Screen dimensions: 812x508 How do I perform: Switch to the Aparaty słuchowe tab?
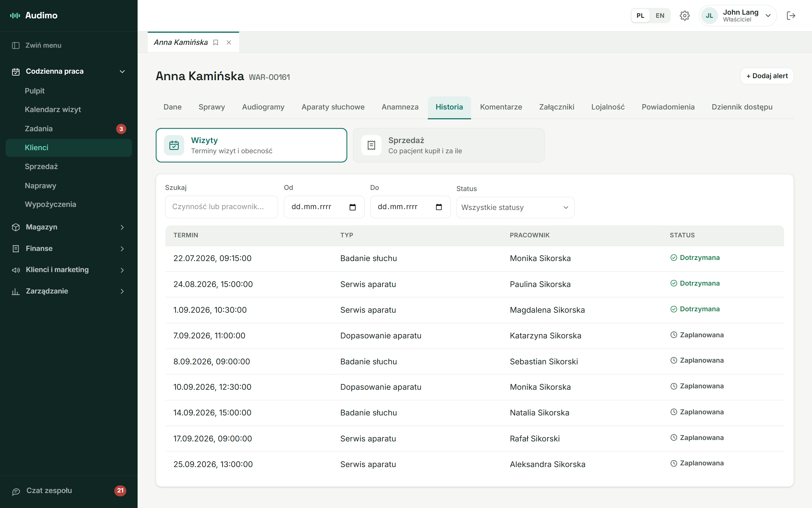pos(333,107)
